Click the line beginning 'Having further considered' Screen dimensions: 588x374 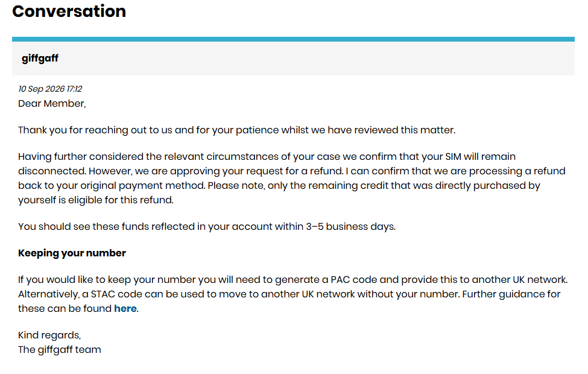tap(267, 156)
